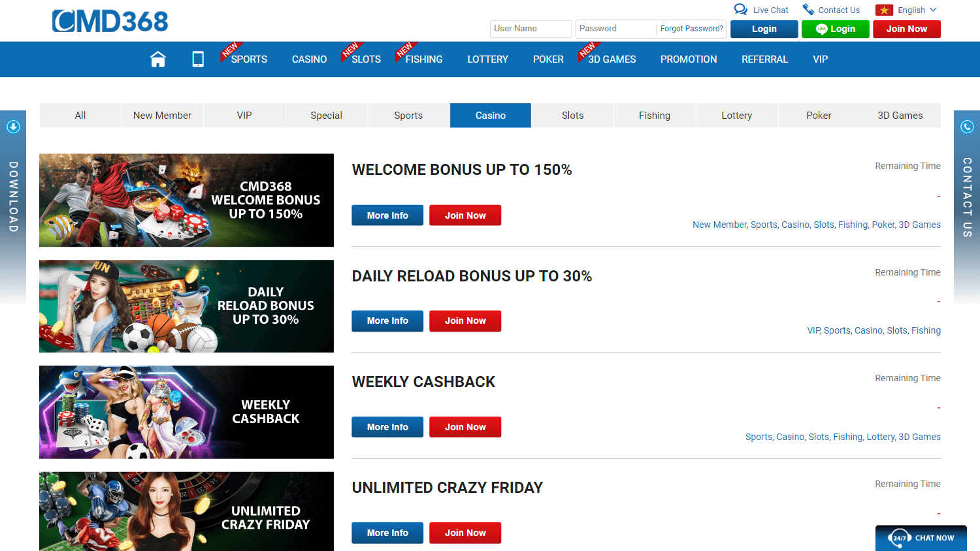Click inside the User Name field
Screen dimensions: 980x551
click(x=531, y=29)
